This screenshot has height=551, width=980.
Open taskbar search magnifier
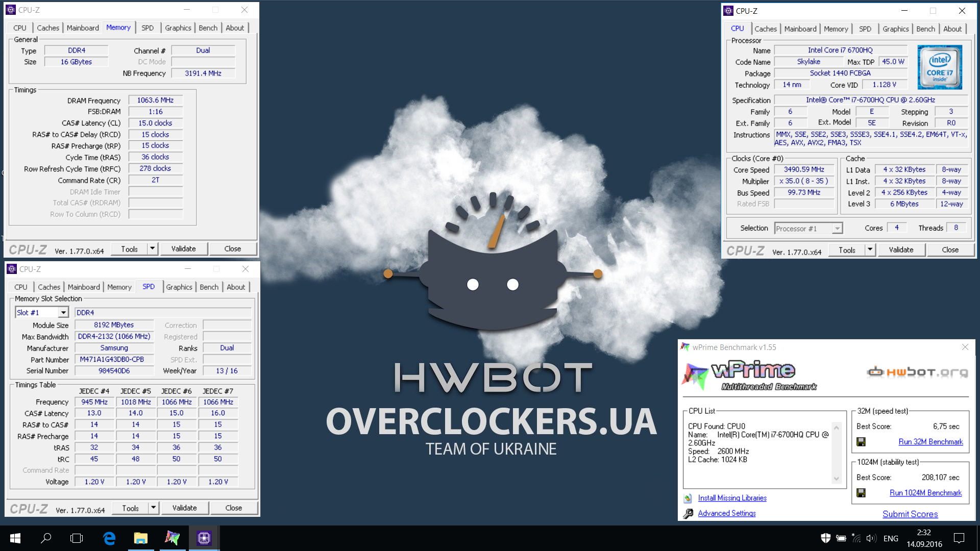(46, 538)
